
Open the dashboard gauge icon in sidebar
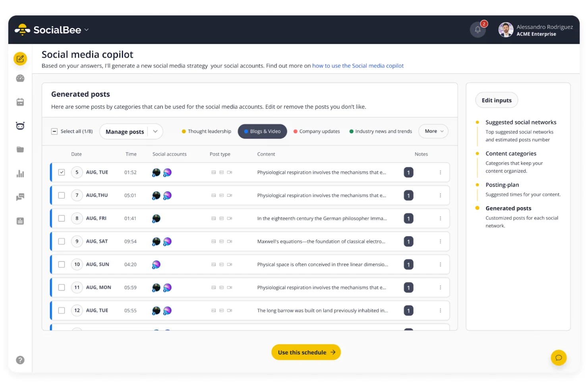(20, 79)
